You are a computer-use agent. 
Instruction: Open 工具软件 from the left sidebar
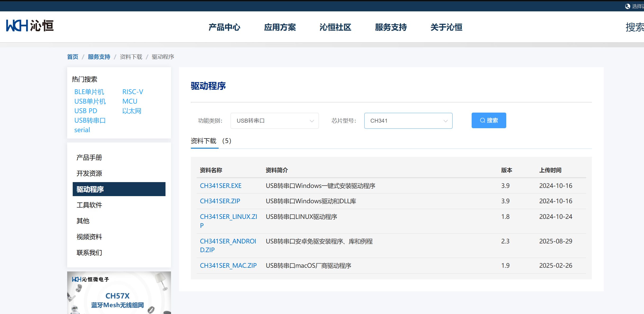pos(89,205)
